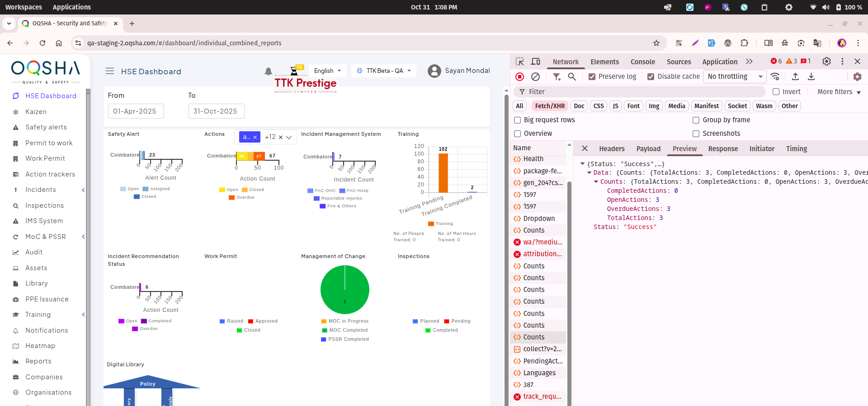Open the DevTools network search magnifier

pyautogui.click(x=572, y=76)
